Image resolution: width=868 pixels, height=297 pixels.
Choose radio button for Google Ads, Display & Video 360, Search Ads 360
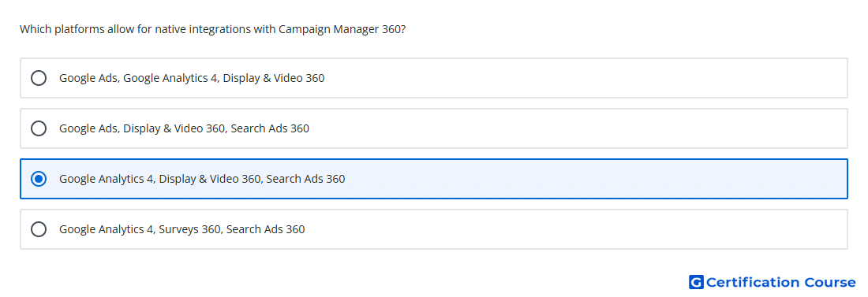tap(39, 128)
